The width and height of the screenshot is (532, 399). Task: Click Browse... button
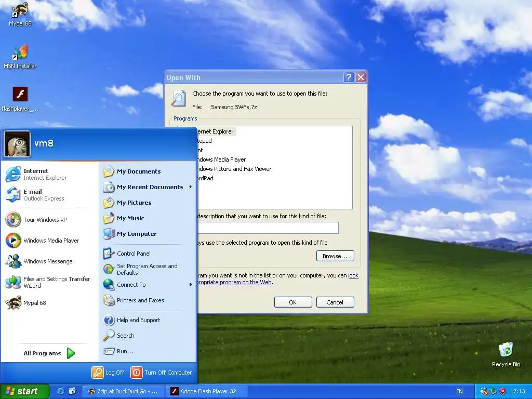[335, 256]
